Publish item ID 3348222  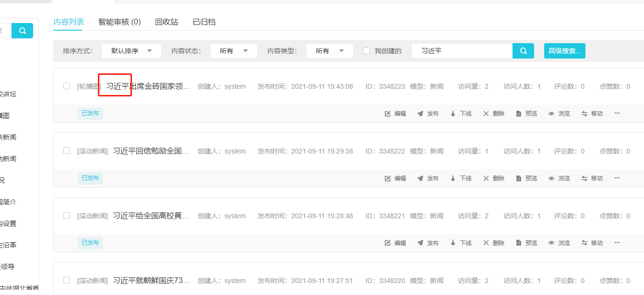[x=428, y=178]
